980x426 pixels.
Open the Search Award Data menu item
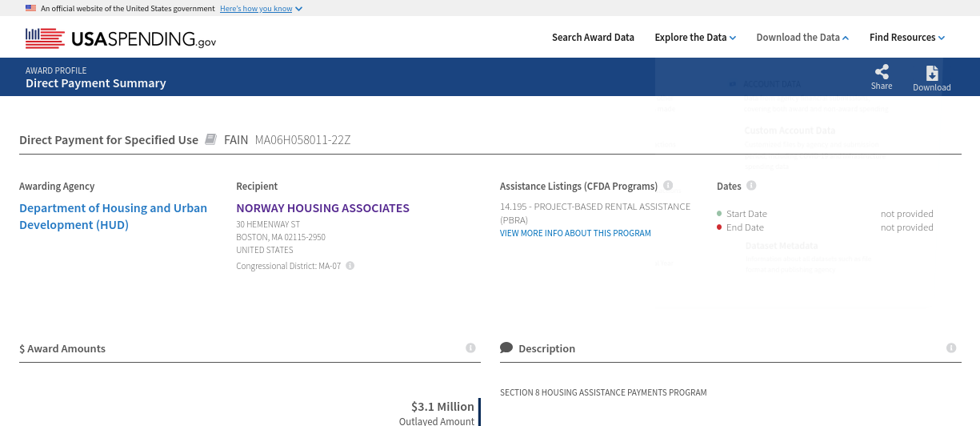(x=593, y=38)
